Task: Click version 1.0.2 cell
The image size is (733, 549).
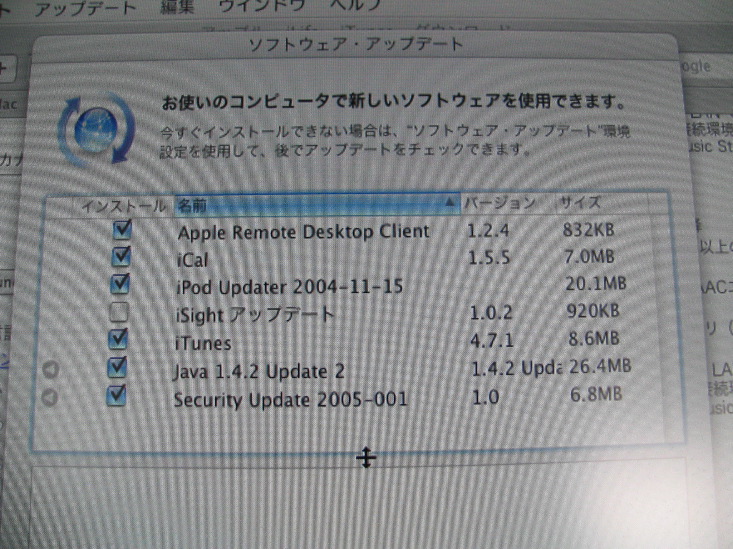Action: pos(491,312)
